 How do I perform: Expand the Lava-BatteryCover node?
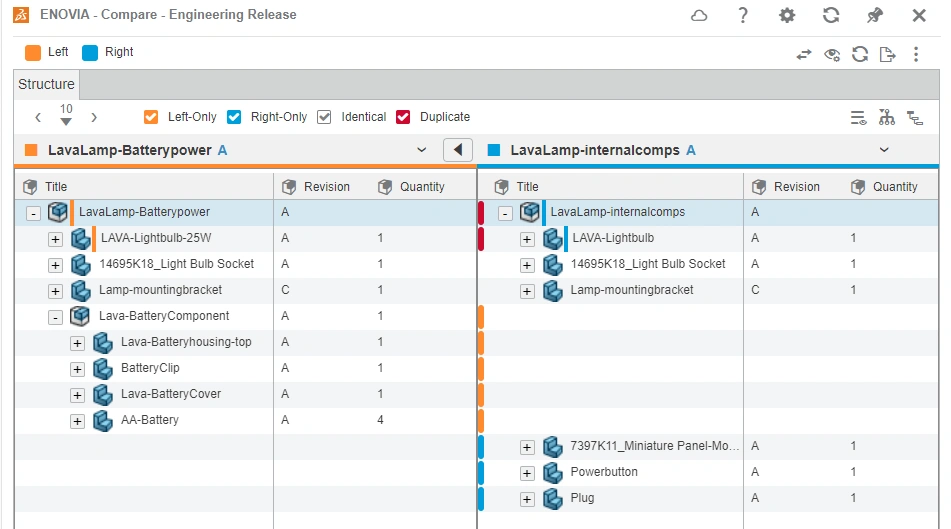click(x=77, y=396)
